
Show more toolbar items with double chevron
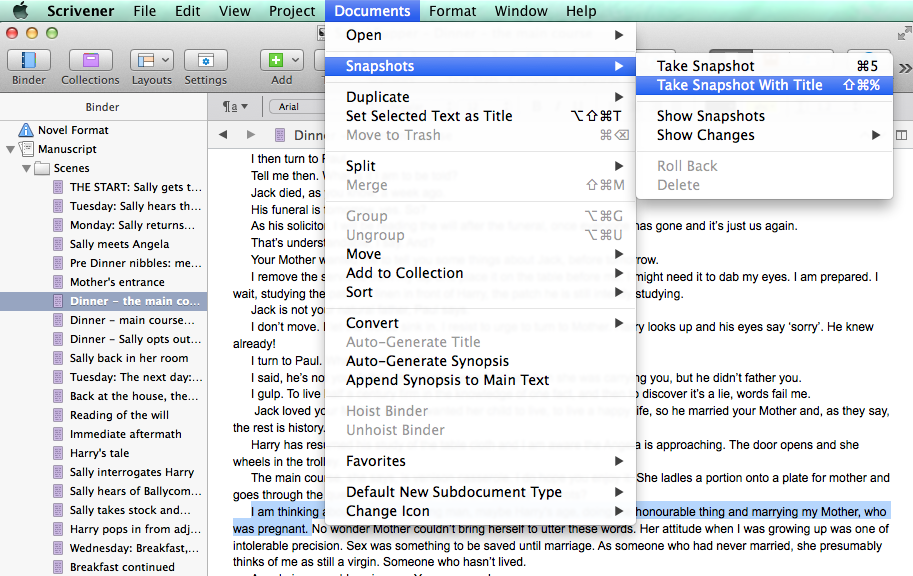tap(905, 69)
